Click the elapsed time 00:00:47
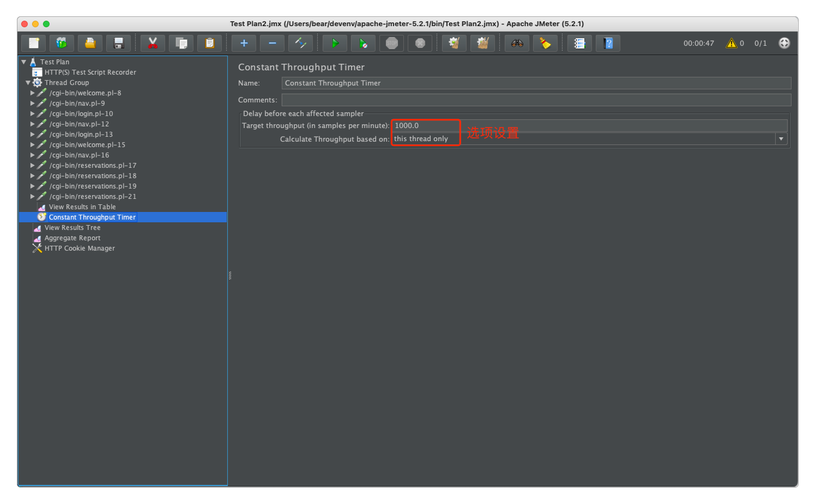This screenshot has height=504, width=815. tap(699, 44)
